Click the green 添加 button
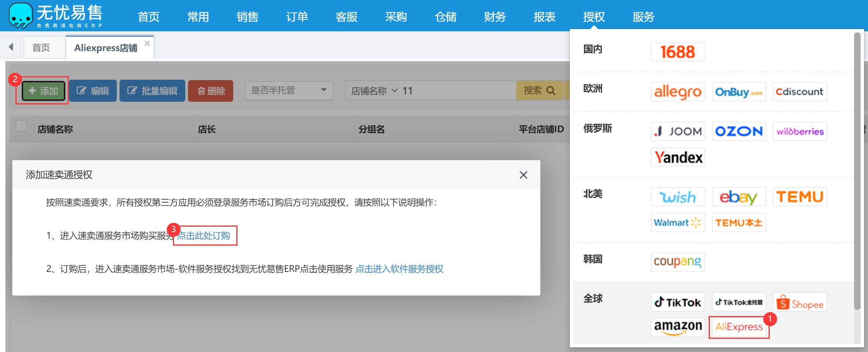Screen dimensions: 868x352 pyautogui.click(x=43, y=91)
